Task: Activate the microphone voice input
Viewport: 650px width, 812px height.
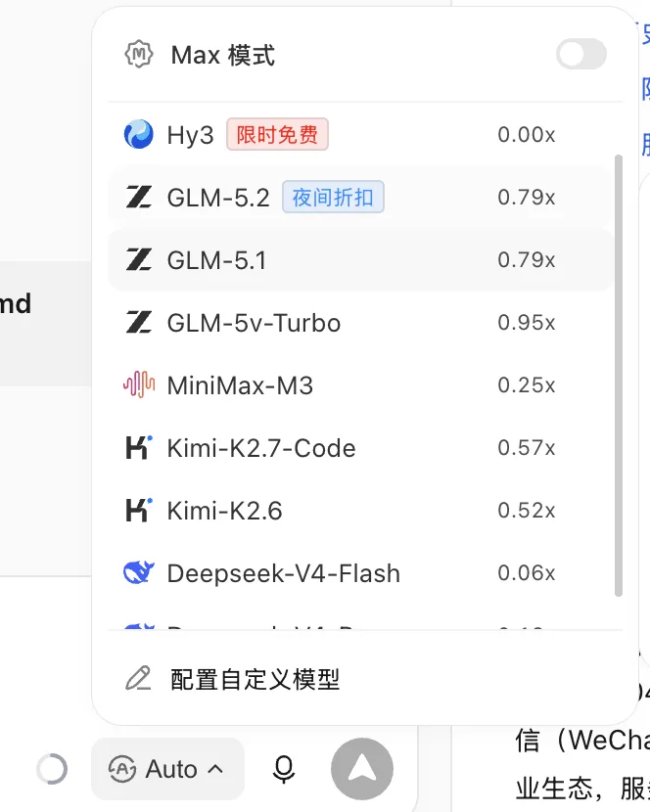Action: [284, 769]
